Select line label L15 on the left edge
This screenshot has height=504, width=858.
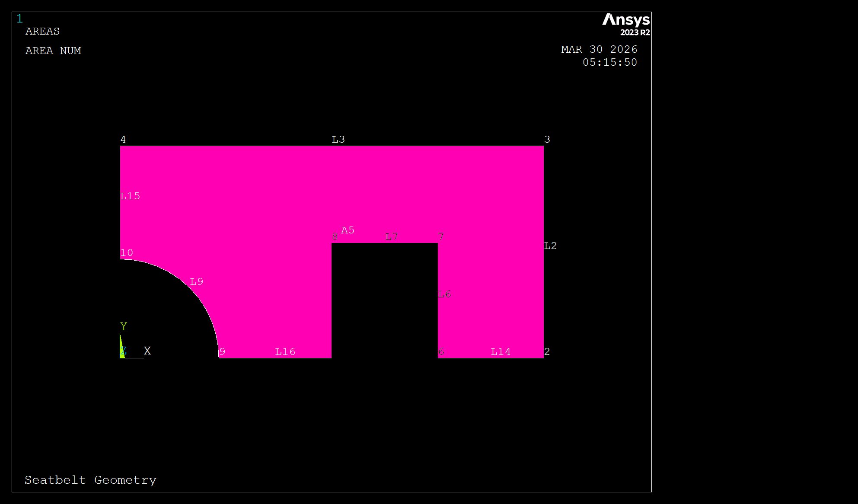click(130, 196)
